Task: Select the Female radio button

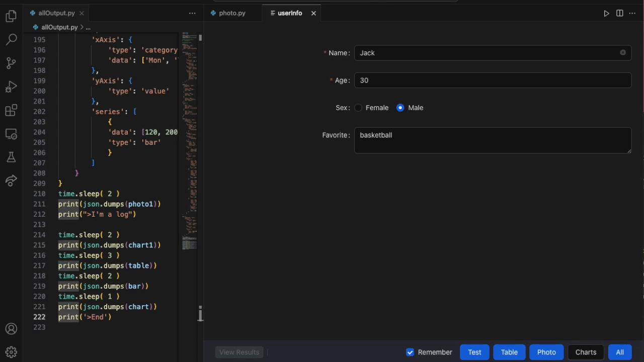Action: pyautogui.click(x=358, y=107)
